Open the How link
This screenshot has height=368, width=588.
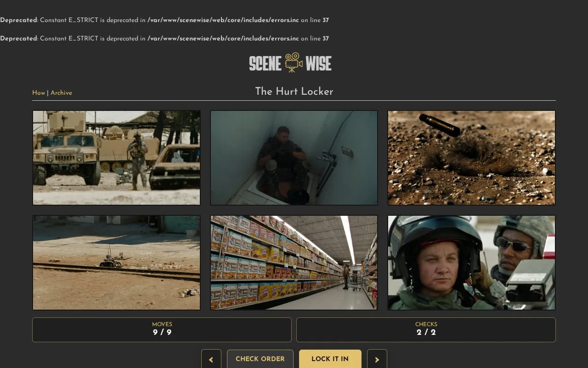[x=39, y=92]
